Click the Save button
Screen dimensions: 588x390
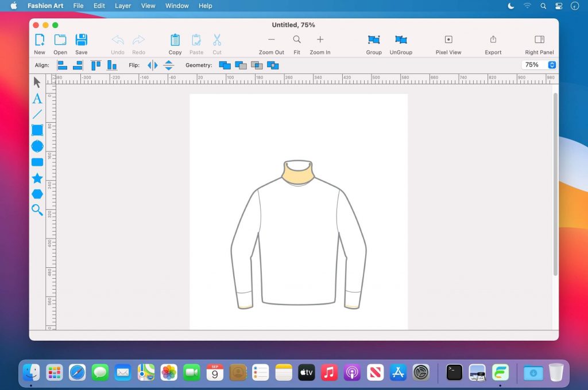tap(82, 44)
